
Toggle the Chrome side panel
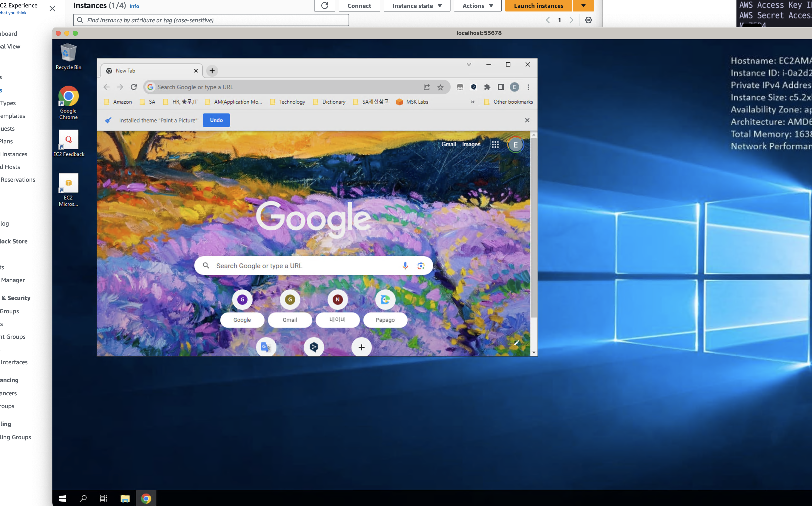point(500,87)
